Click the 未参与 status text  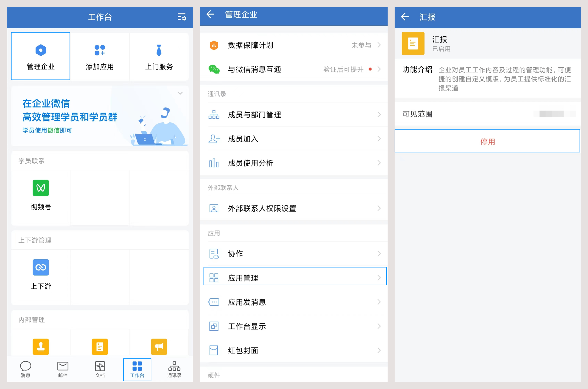[x=361, y=45]
